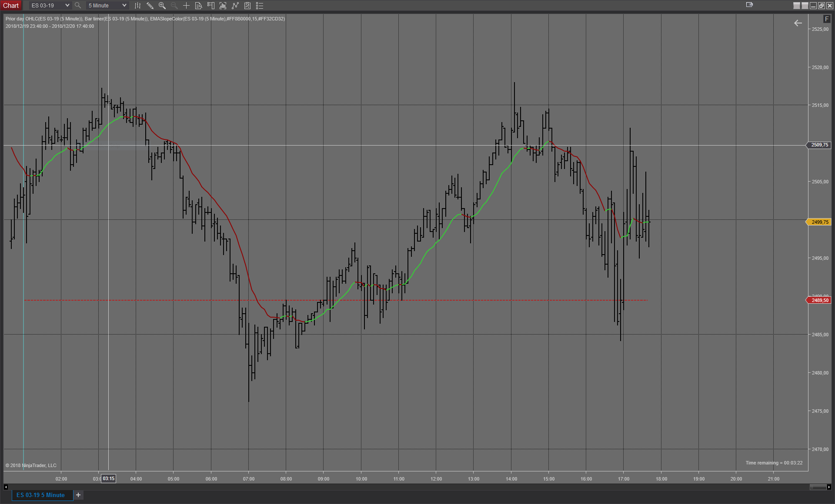The width and height of the screenshot is (835, 504).
Task: Expand the 5 Minute interval dropdown
Action: [x=124, y=6]
